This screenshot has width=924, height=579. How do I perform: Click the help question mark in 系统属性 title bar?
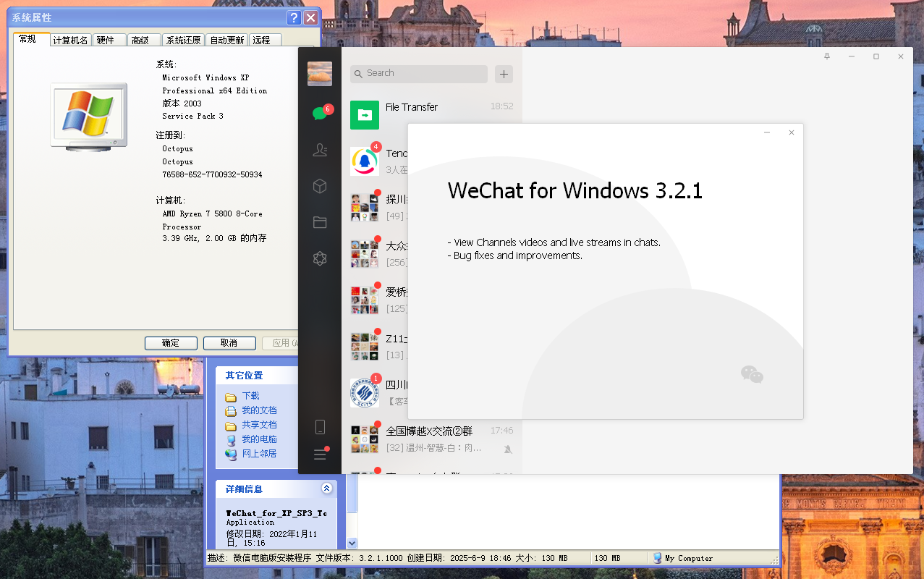pyautogui.click(x=294, y=18)
